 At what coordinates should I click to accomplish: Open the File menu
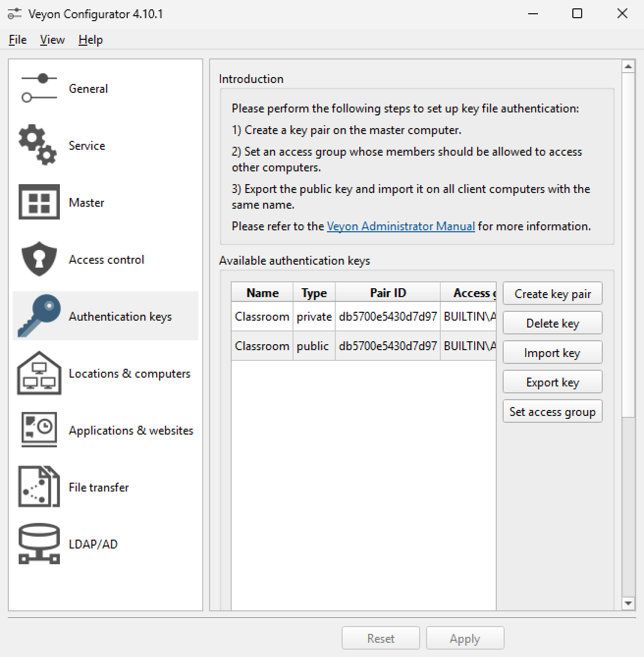pos(18,40)
